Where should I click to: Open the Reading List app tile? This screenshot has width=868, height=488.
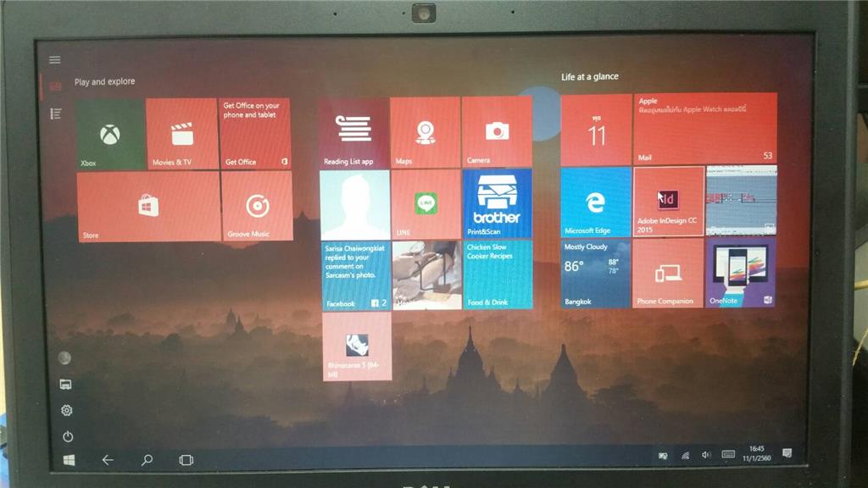354,133
